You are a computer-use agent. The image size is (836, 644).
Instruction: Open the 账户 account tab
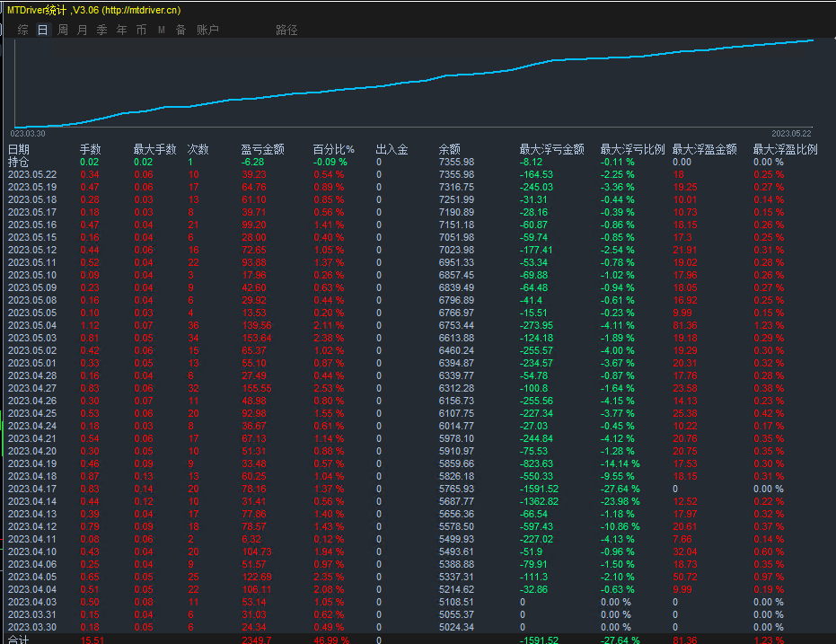click(x=207, y=30)
